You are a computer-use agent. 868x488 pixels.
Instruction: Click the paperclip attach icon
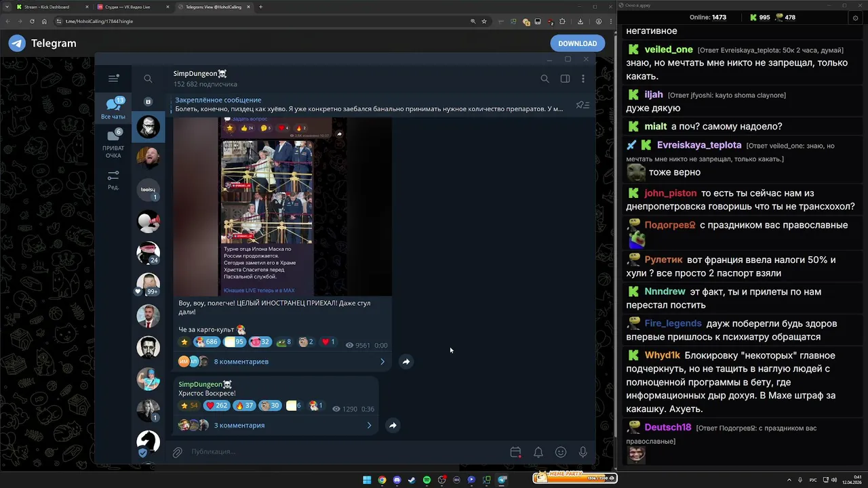177,452
